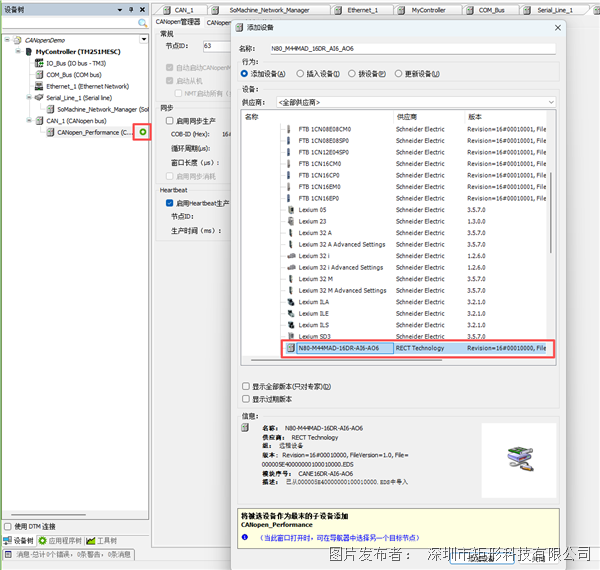Select the 拔设备 radio button
Viewport: 600px width, 570px height.
[x=352, y=73]
